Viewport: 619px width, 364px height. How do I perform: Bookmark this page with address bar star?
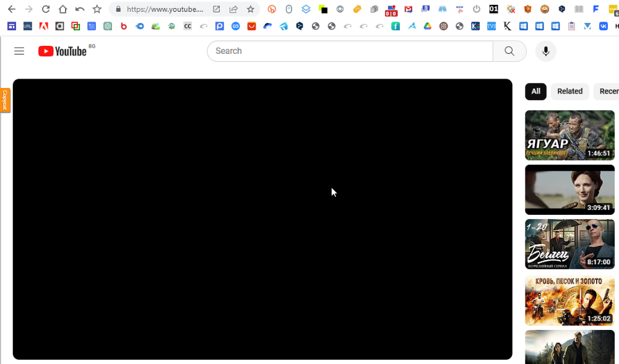(250, 9)
